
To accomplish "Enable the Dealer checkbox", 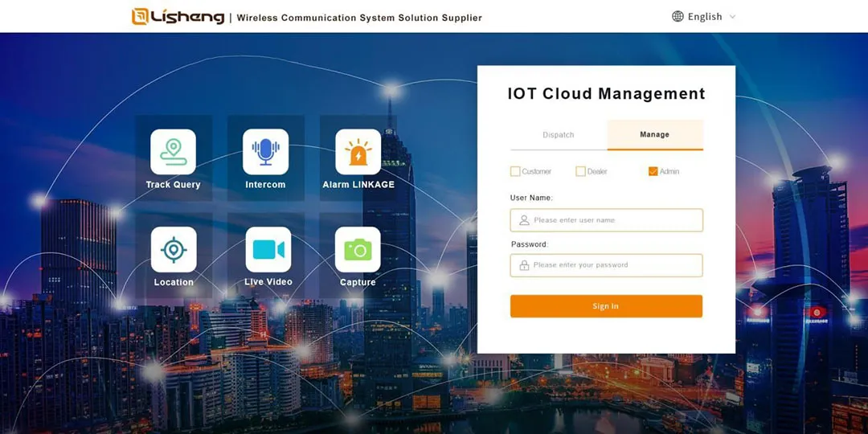I will pos(580,171).
